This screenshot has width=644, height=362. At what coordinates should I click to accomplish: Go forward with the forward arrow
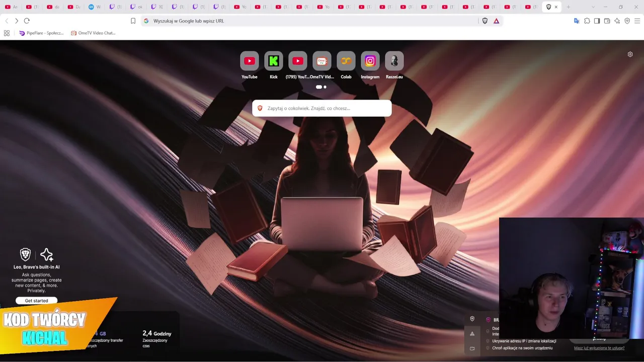pyautogui.click(x=17, y=21)
